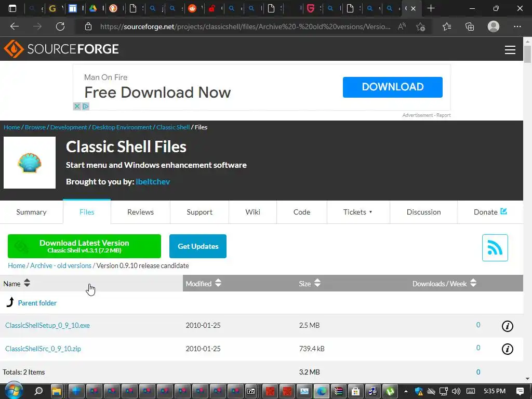Screen dimensions: 532x399
Task: Expand the Tickets dropdown tab
Action: 358,212
